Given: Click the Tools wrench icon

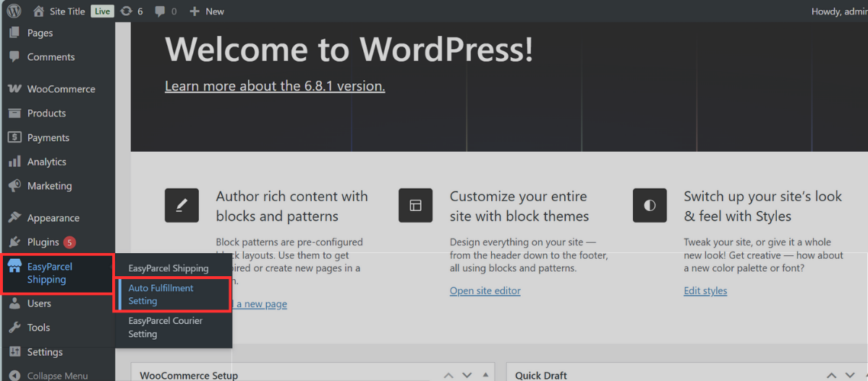Looking at the screenshot, I should point(14,328).
